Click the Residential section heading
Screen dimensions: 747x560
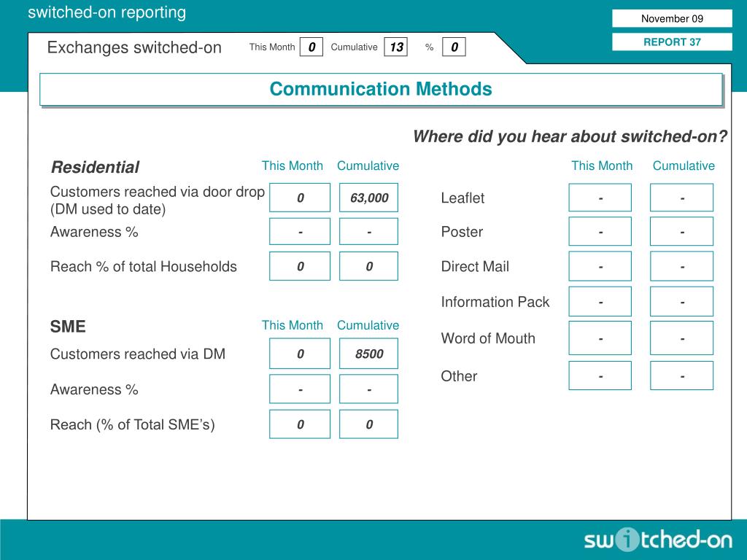point(95,167)
